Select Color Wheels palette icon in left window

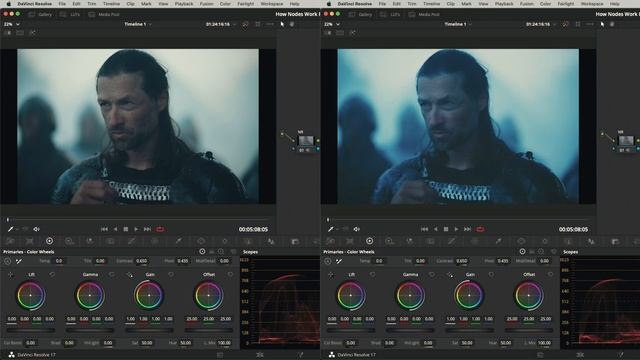coord(49,241)
